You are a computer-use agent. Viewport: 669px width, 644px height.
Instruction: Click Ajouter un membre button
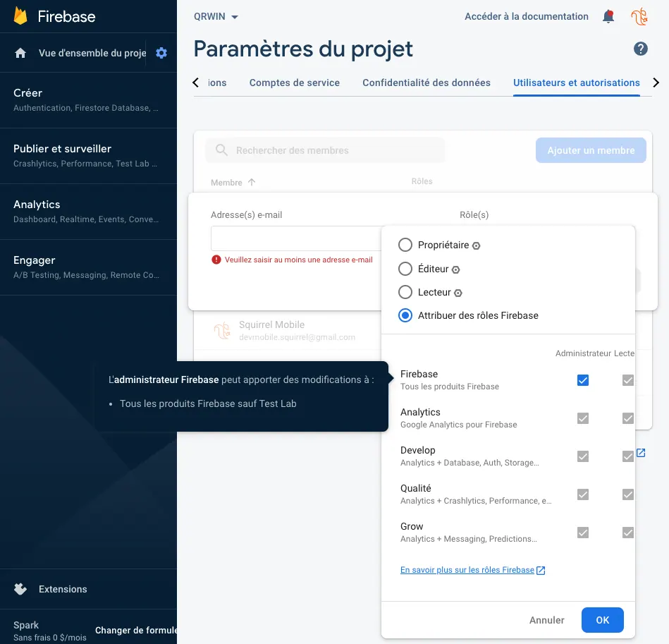click(591, 150)
